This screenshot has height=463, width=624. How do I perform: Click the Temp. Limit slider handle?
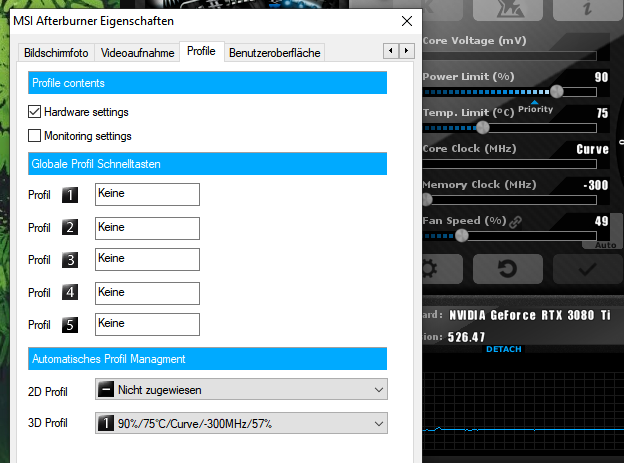tap(483, 128)
